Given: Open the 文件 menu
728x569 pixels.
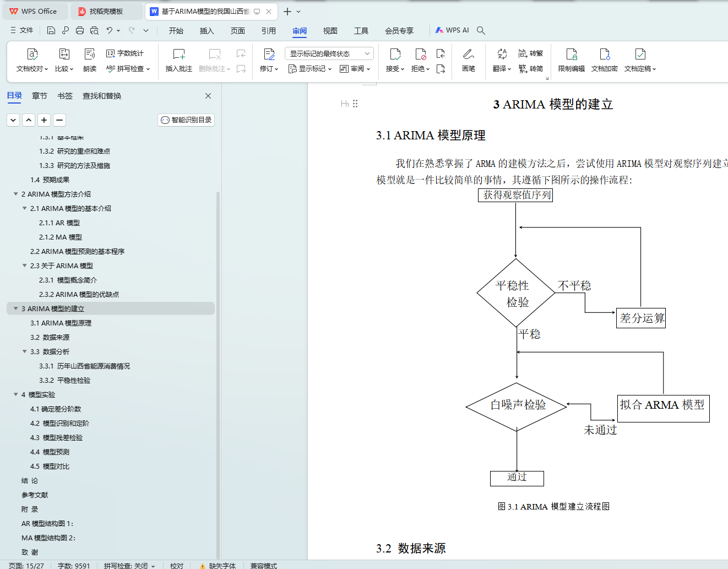Looking at the screenshot, I should coord(22,30).
